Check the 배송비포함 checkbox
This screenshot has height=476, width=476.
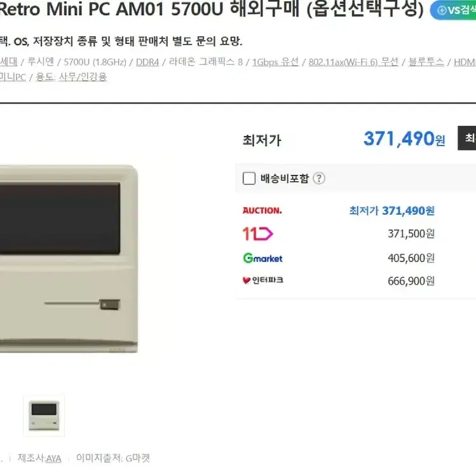[x=249, y=179]
